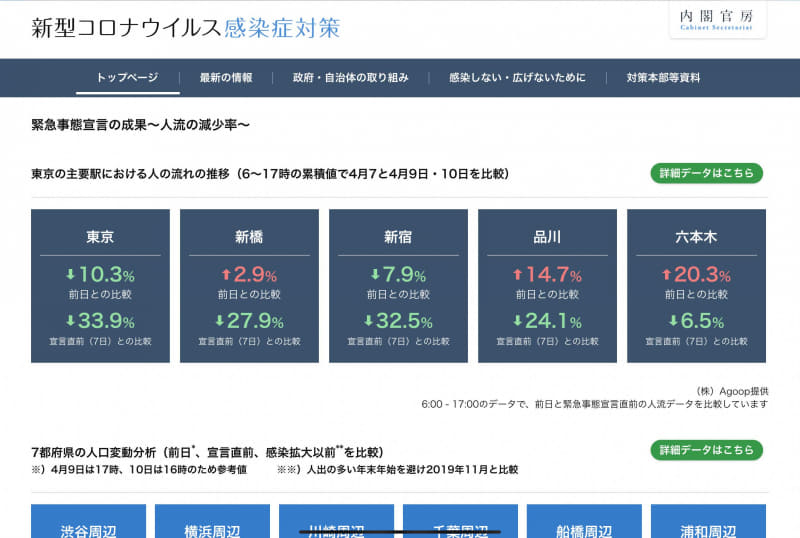
Task: Click the 33.9% down arrow in 東京
Action: (x=70, y=321)
